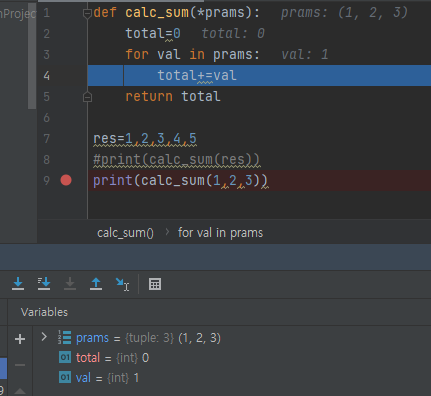Collapse the calc_sum function fold marker at line 1
The height and width of the screenshot is (396, 431).
pyautogui.click(x=87, y=13)
